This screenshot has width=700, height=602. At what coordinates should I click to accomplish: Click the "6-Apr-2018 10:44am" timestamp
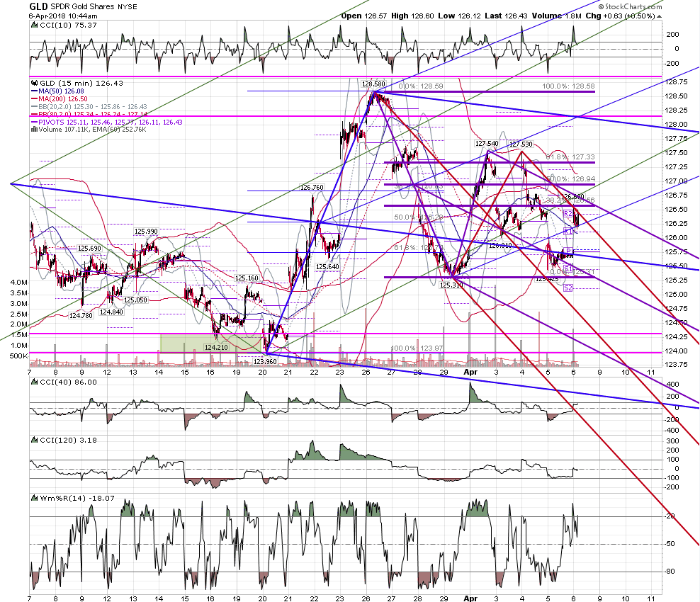pos(63,16)
